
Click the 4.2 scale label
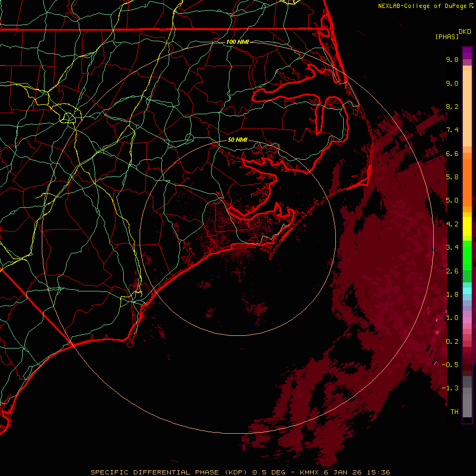pyautogui.click(x=452, y=224)
